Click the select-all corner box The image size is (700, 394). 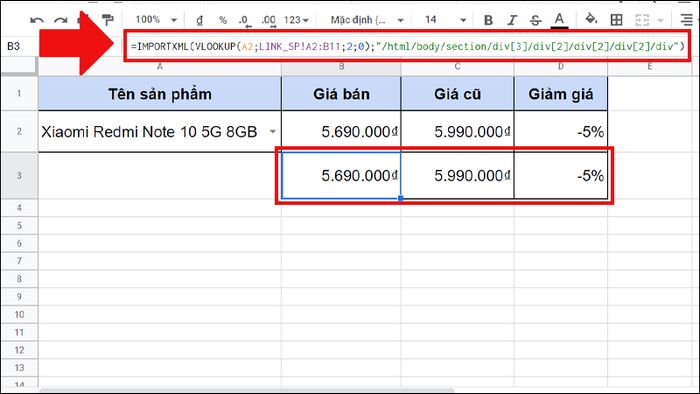[x=19, y=67]
